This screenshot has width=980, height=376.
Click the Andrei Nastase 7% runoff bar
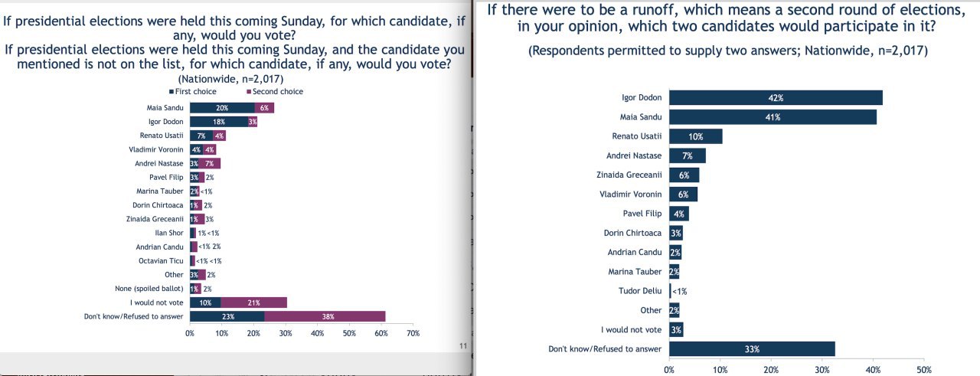[687, 155]
